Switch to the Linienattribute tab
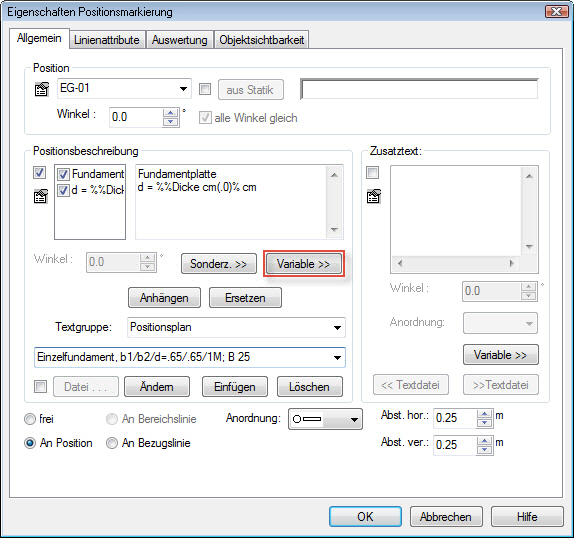Viewport: 574px width, 538px height. click(x=107, y=40)
